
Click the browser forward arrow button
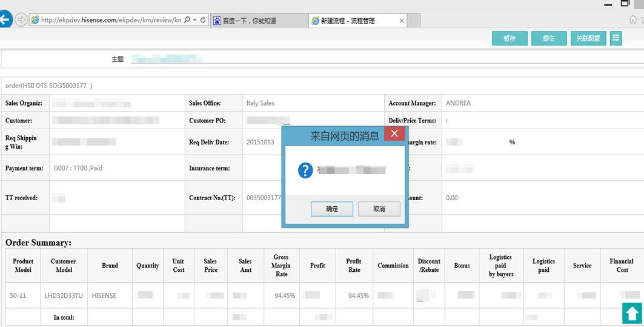point(21,20)
